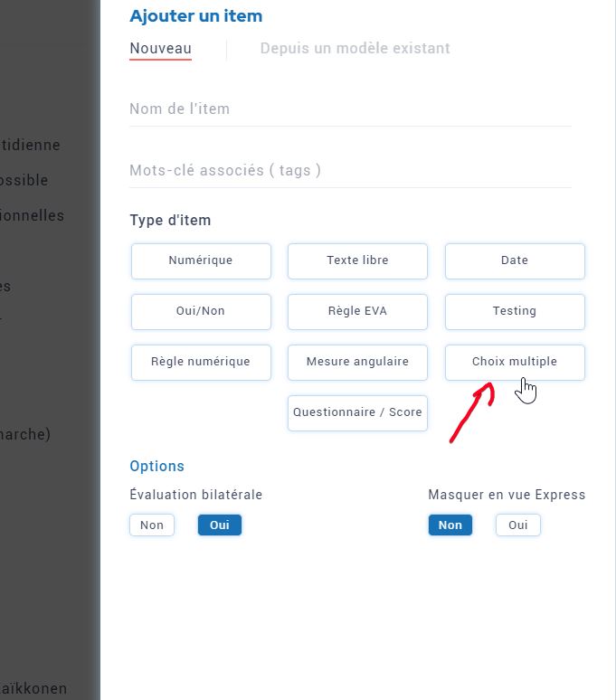
Task: Set Masquer en vue Express to Non
Action: (450, 525)
